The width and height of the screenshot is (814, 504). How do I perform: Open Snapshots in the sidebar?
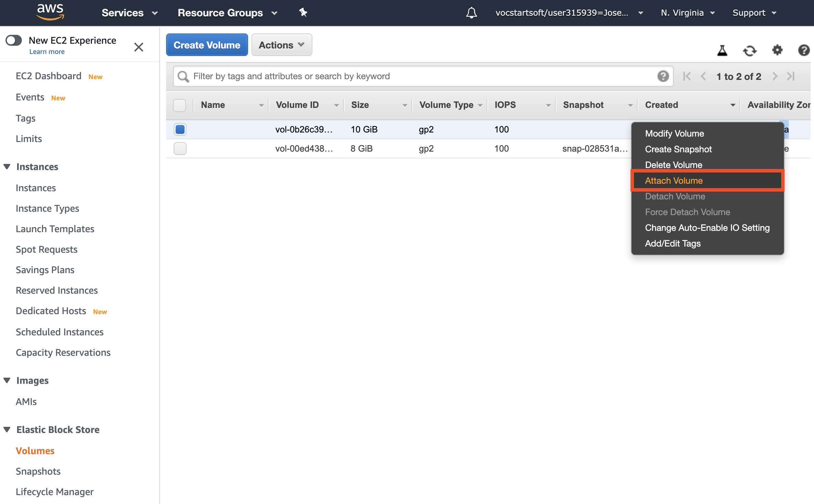click(38, 471)
